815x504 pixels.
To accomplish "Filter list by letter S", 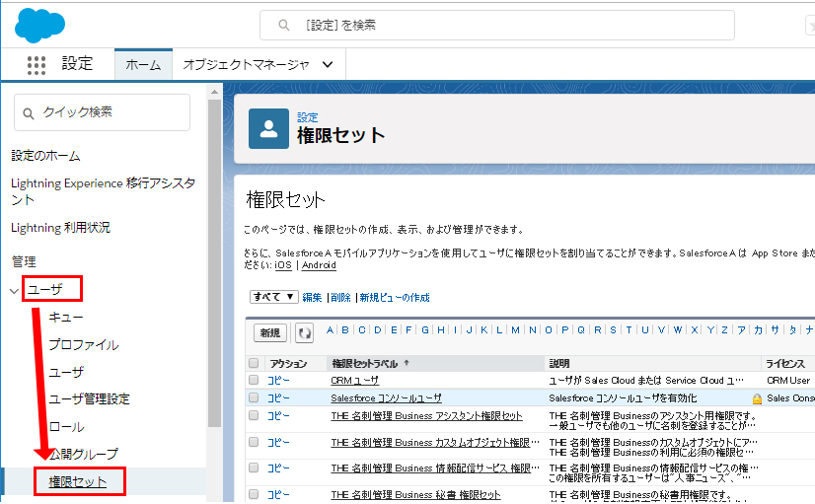I will 613,330.
